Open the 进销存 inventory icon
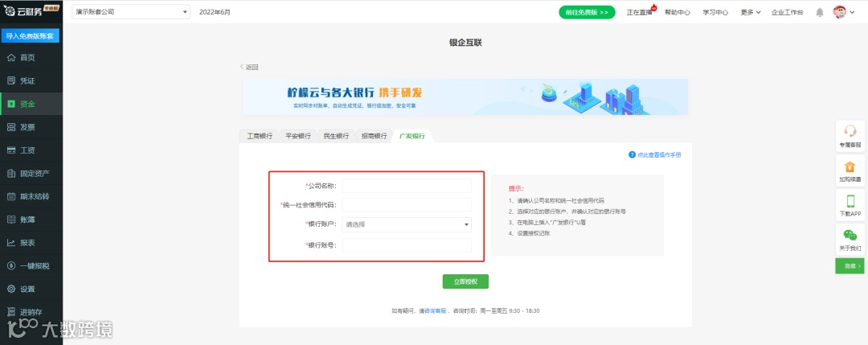Viewport: 868px width, 345px height. click(x=11, y=312)
